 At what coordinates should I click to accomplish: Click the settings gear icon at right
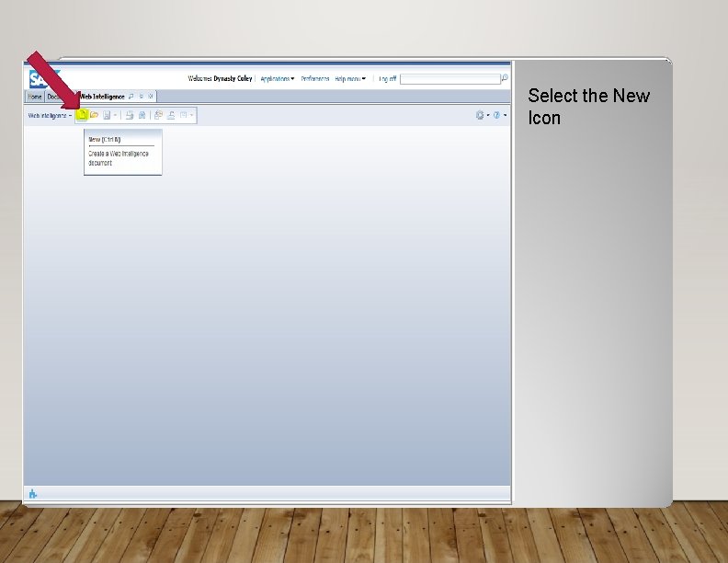coord(480,115)
